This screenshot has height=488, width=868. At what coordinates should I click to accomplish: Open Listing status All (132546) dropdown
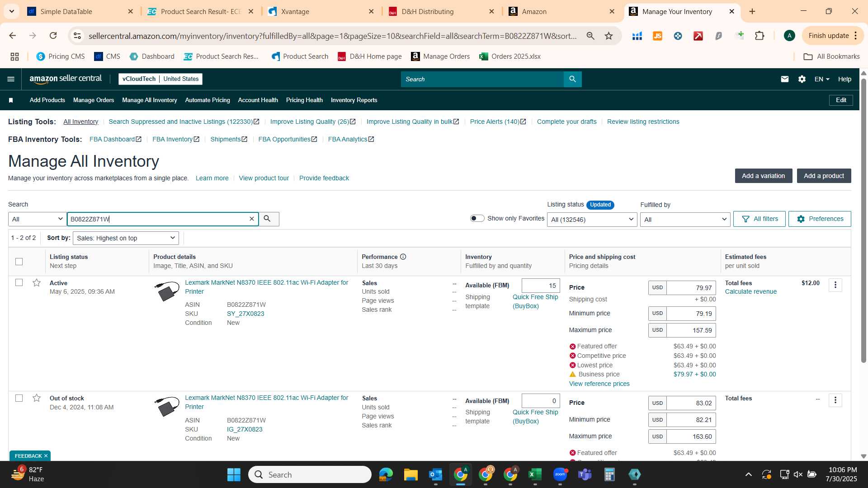(x=592, y=220)
